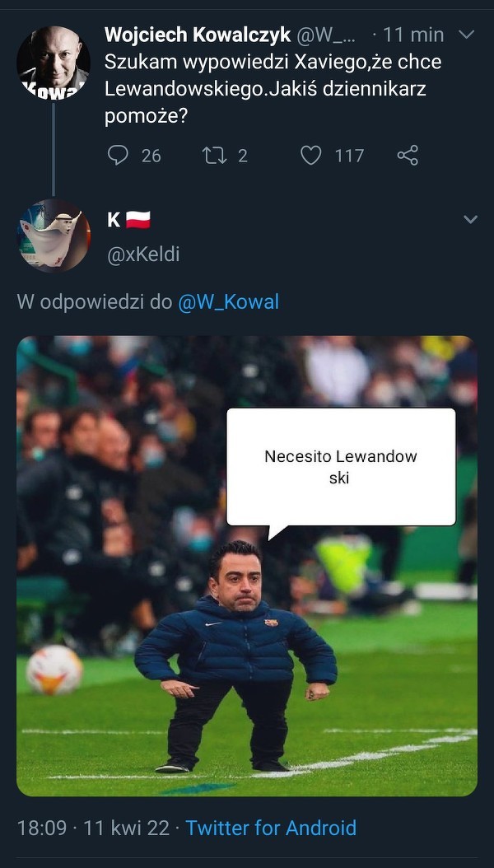Click the Wojciech Kowalczyk display name

point(198,35)
